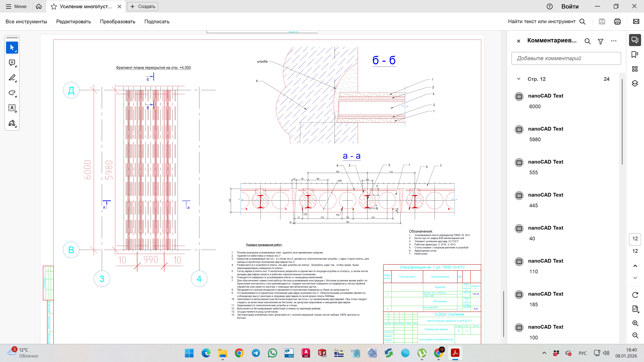644x362 pixels.
Task: Open WhatsApp from taskbar
Action: tap(272, 353)
